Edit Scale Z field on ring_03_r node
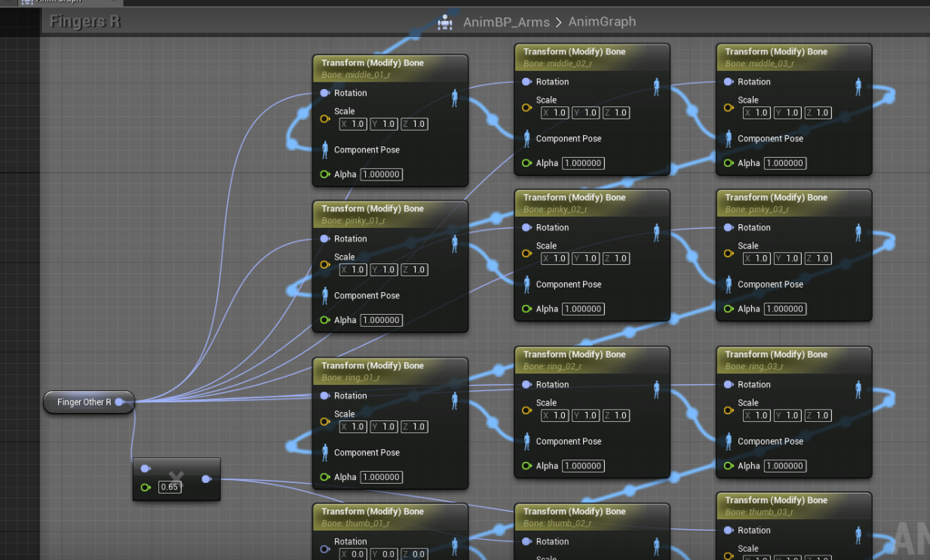The image size is (930, 560). (x=818, y=416)
